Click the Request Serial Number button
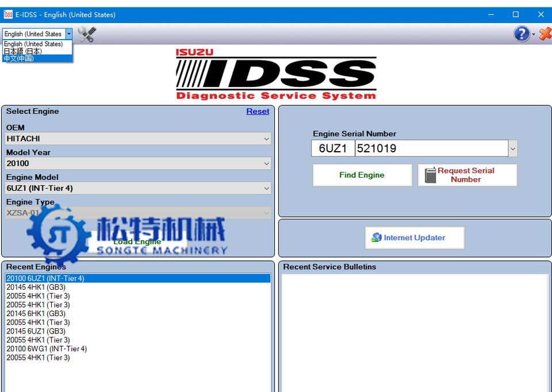Screen dimensions: 552x392 tap(467, 175)
